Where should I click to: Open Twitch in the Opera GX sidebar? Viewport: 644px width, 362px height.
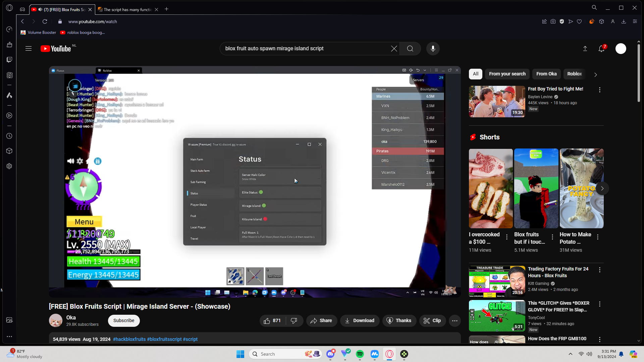coord(9,60)
